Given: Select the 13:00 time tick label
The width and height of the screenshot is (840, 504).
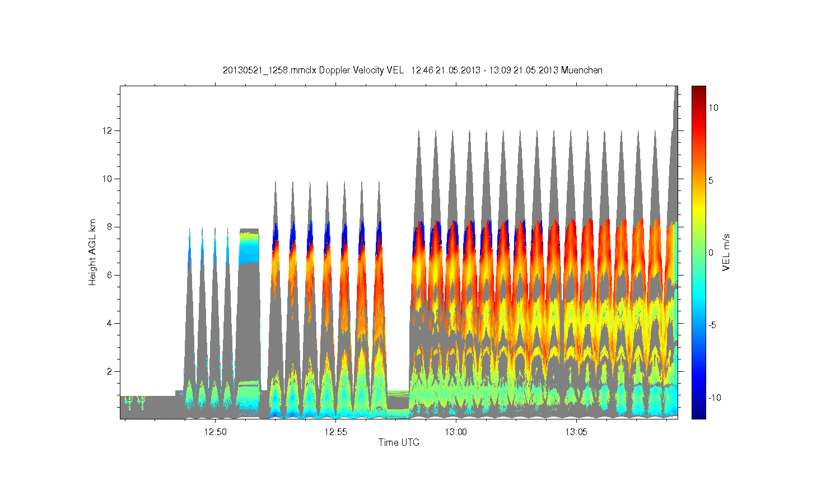Looking at the screenshot, I should [x=456, y=432].
